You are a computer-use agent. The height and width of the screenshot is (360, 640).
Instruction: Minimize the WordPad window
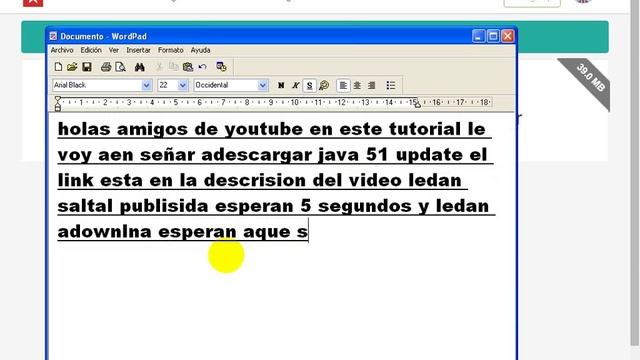(x=478, y=36)
